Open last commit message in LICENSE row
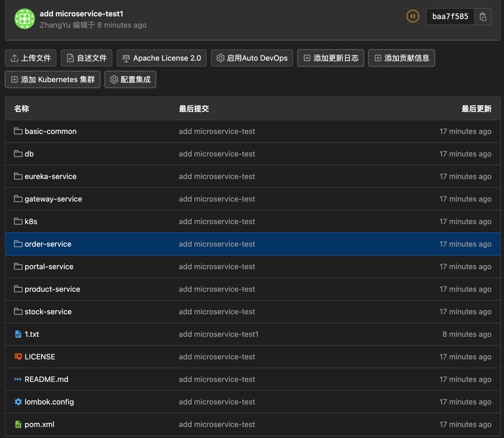The width and height of the screenshot is (504, 438). 217,357
